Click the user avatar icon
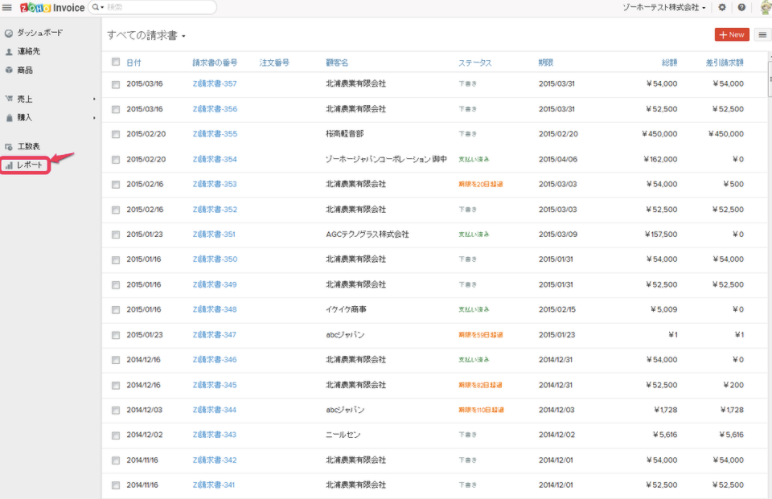This screenshot has width=772, height=499. 766,7
